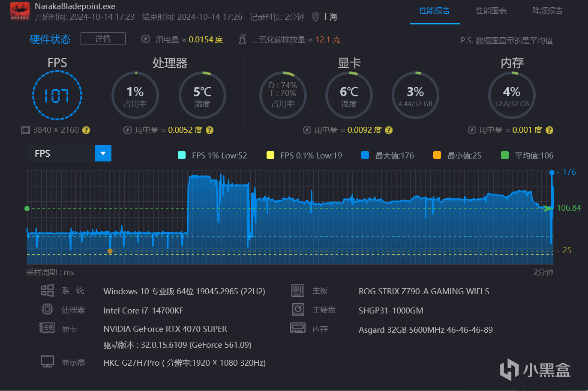Viewport: 588px width, 391px height.
Task: Click the NarakaBladepoint game icon
Action: point(20,12)
